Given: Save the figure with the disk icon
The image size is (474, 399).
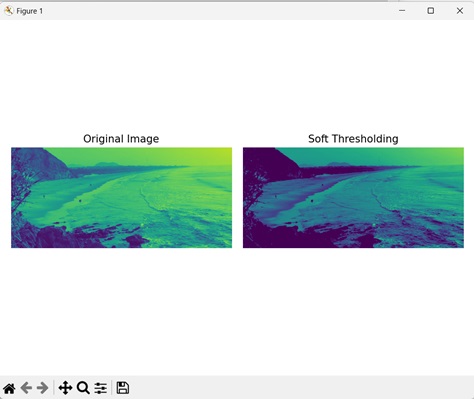Looking at the screenshot, I should coord(123,388).
